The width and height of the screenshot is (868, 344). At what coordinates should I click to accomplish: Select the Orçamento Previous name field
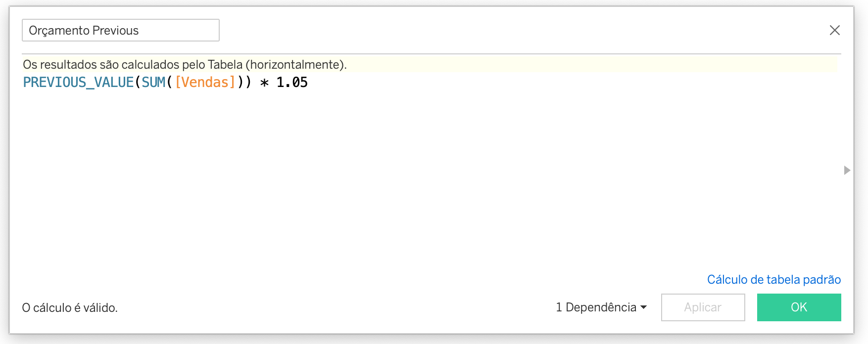pyautogui.click(x=120, y=30)
